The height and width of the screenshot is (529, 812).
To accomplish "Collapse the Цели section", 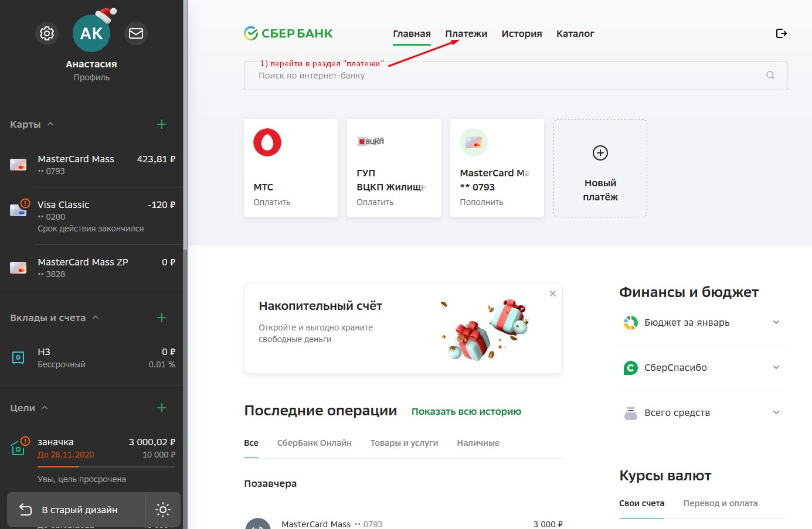I will 45,408.
